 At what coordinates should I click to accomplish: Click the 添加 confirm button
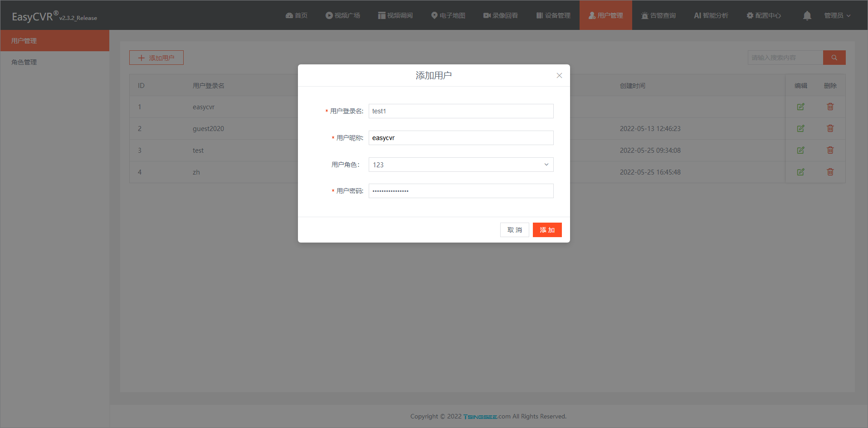[x=547, y=230]
